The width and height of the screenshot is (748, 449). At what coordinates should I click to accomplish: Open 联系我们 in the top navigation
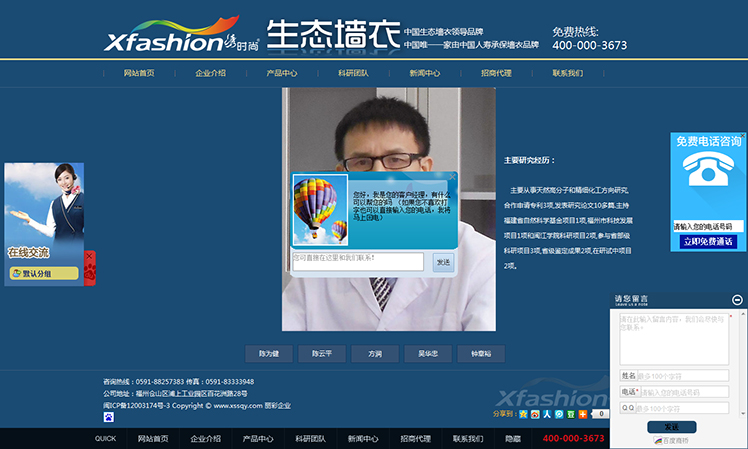[568, 73]
